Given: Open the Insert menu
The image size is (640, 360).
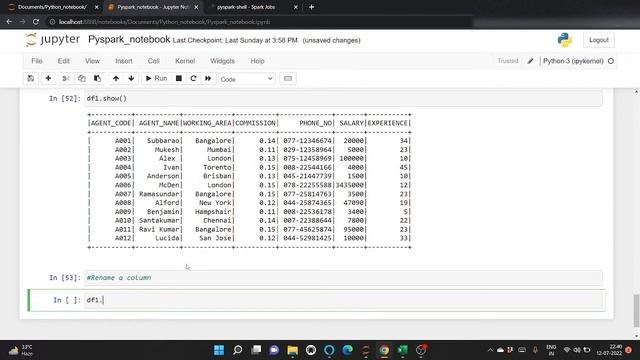Looking at the screenshot, I should (x=124, y=61).
